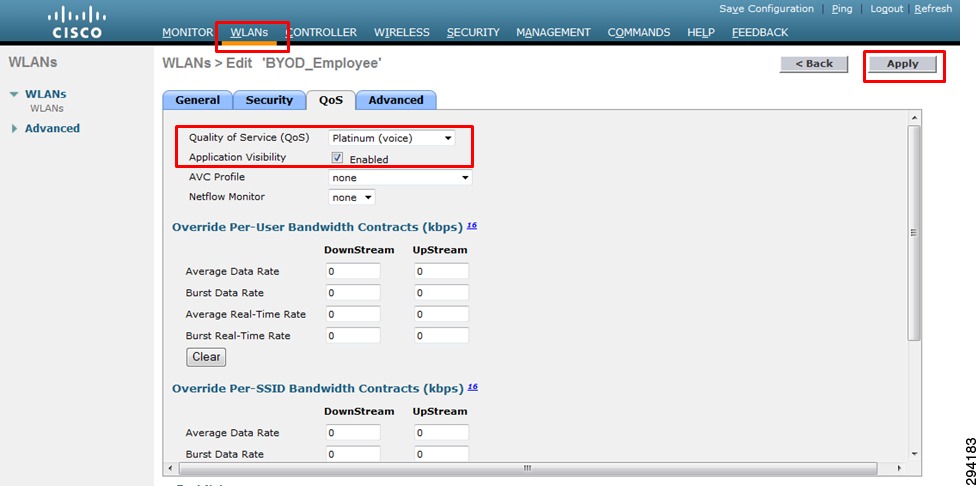Click the Apply button

(x=903, y=64)
